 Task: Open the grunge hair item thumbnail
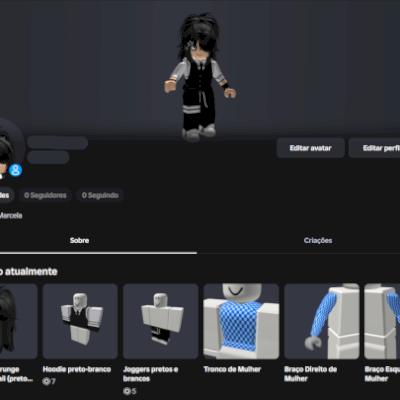pos(19,321)
